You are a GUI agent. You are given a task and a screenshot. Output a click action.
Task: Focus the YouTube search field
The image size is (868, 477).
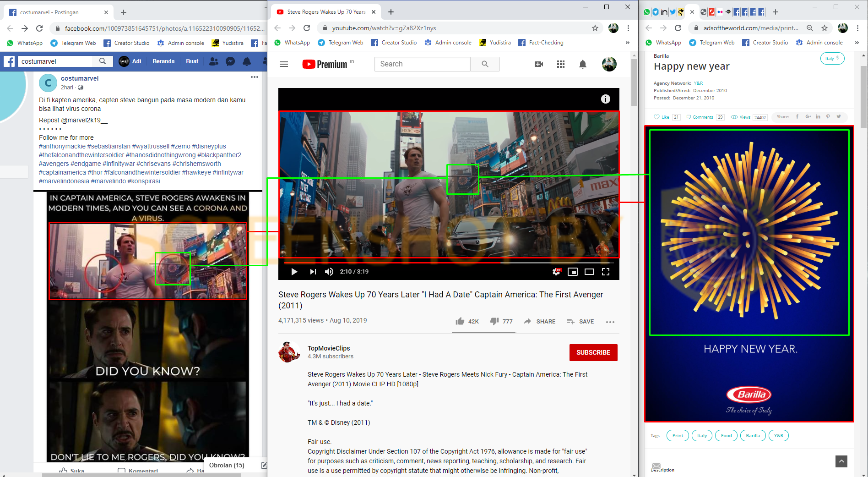pyautogui.click(x=422, y=64)
